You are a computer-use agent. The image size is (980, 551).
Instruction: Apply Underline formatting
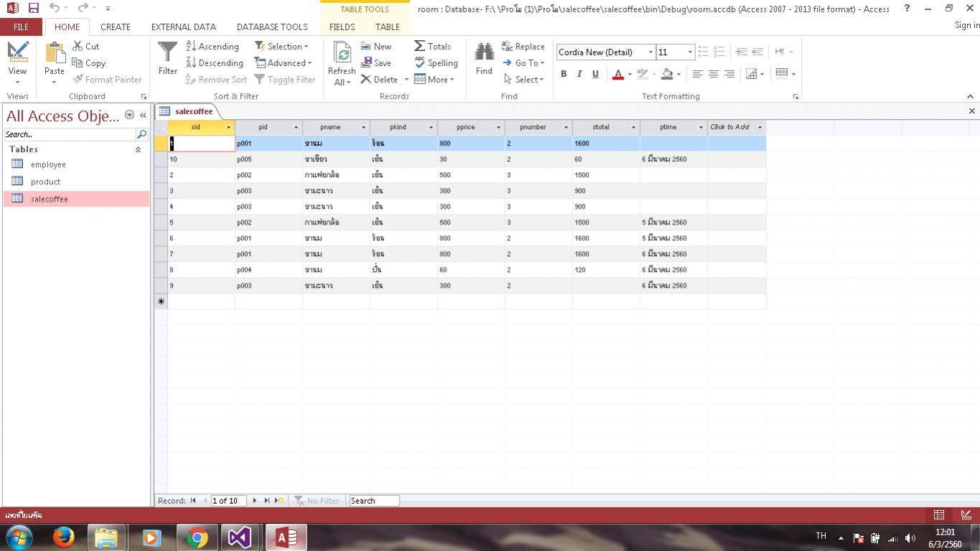pos(595,74)
